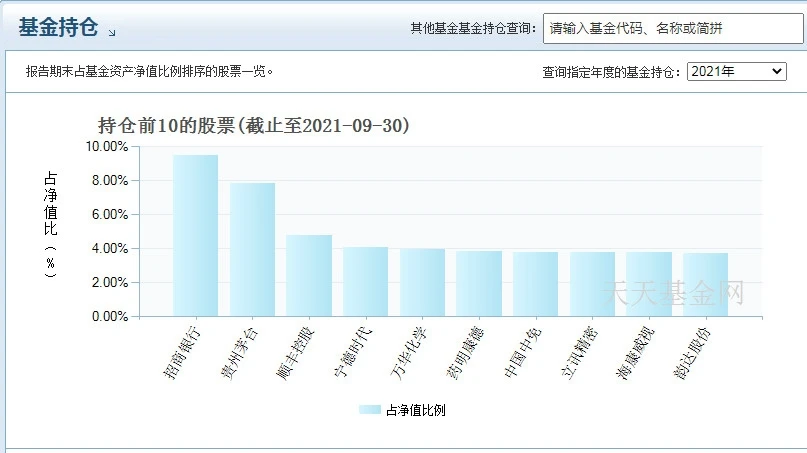This screenshot has height=453, width=807.
Task: Click the 万华化学 axis label
Action: (409, 353)
